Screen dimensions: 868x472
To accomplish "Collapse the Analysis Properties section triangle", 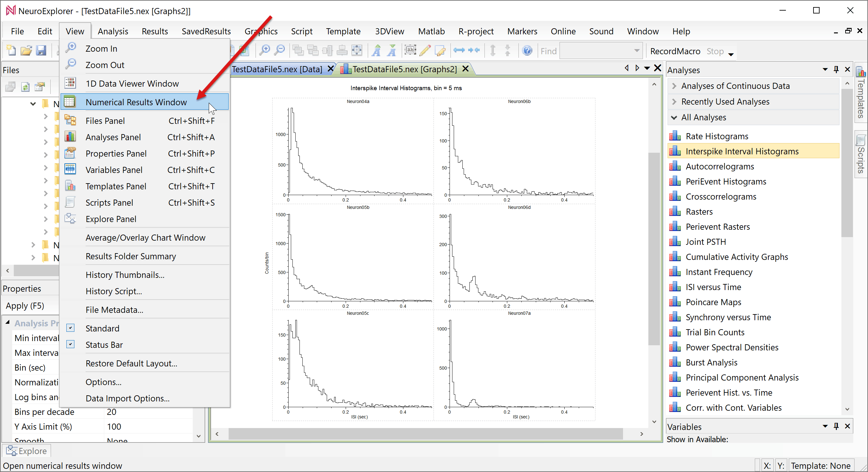I will click(x=7, y=322).
